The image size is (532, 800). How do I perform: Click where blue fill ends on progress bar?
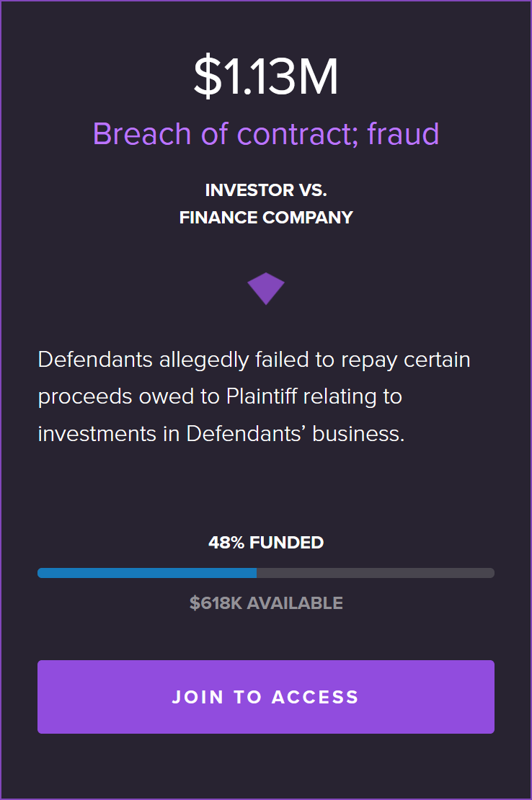coord(257,573)
